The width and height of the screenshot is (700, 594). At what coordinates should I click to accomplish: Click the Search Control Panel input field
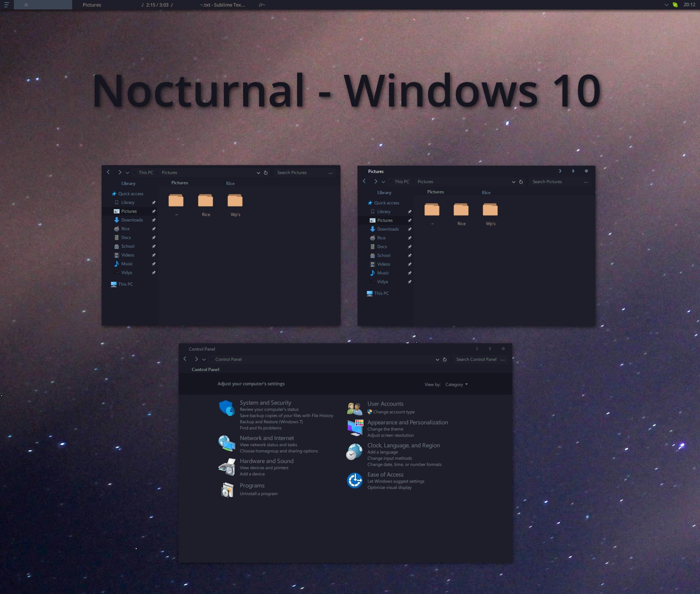478,359
